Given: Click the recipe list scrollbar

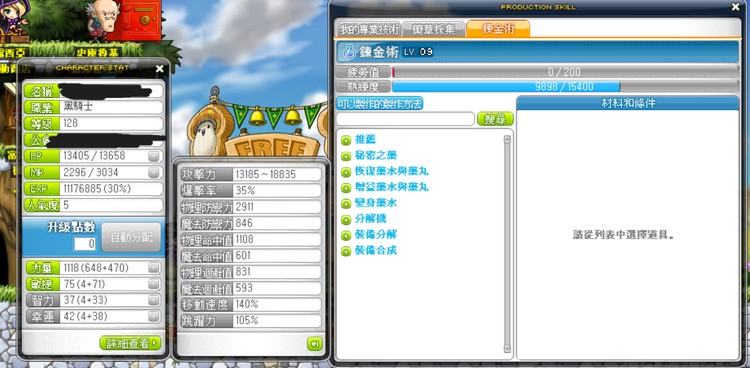Looking at the screenshot, I should click(x=507, y=244).
